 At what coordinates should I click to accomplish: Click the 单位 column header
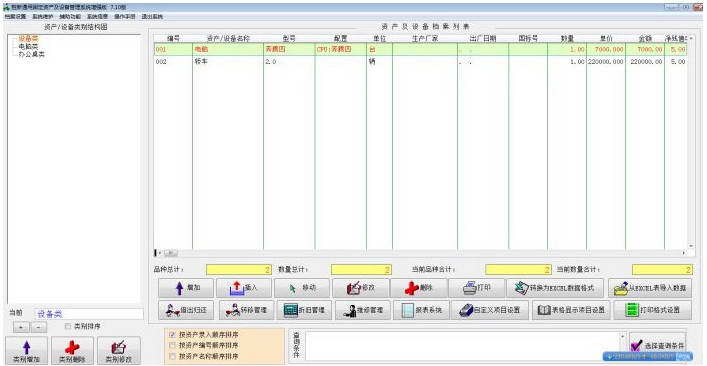click(379, 39)
